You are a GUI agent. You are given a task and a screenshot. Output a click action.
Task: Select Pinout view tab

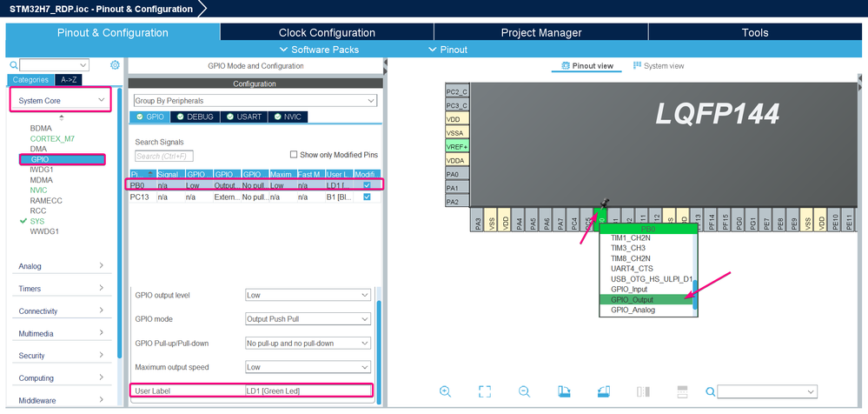(x=587, y=65)
